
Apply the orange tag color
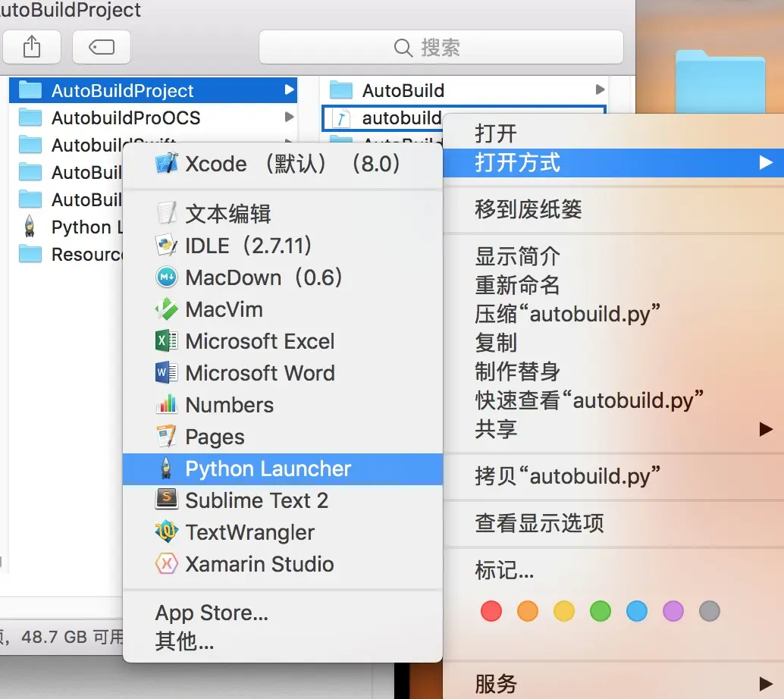[528, 611]
